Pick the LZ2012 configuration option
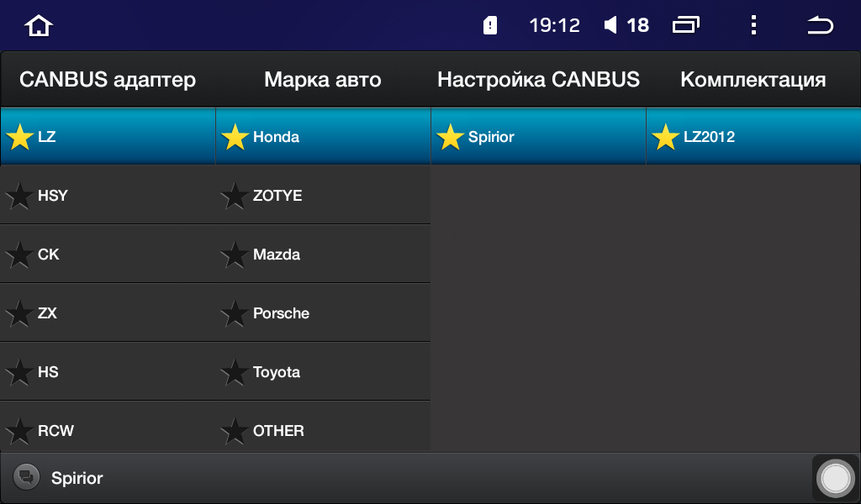Image resolution: width=861 pixels, height=504 pixels. [753, 137]
